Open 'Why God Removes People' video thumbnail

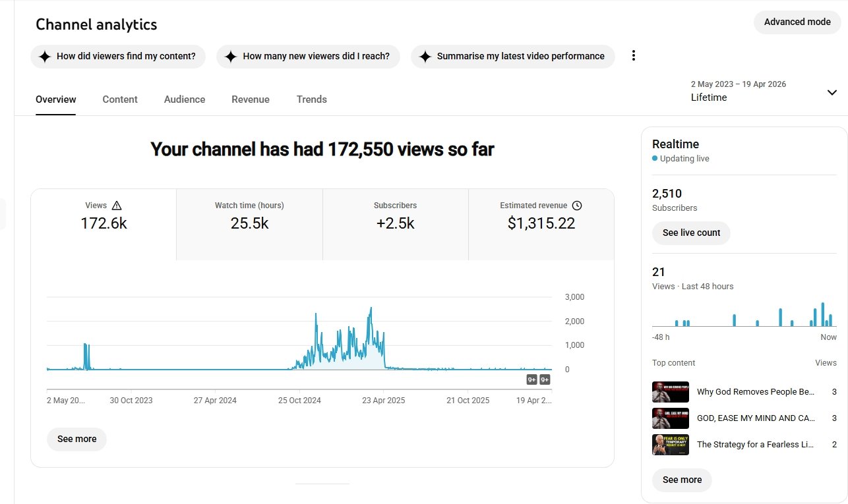[x=670, y=392]
